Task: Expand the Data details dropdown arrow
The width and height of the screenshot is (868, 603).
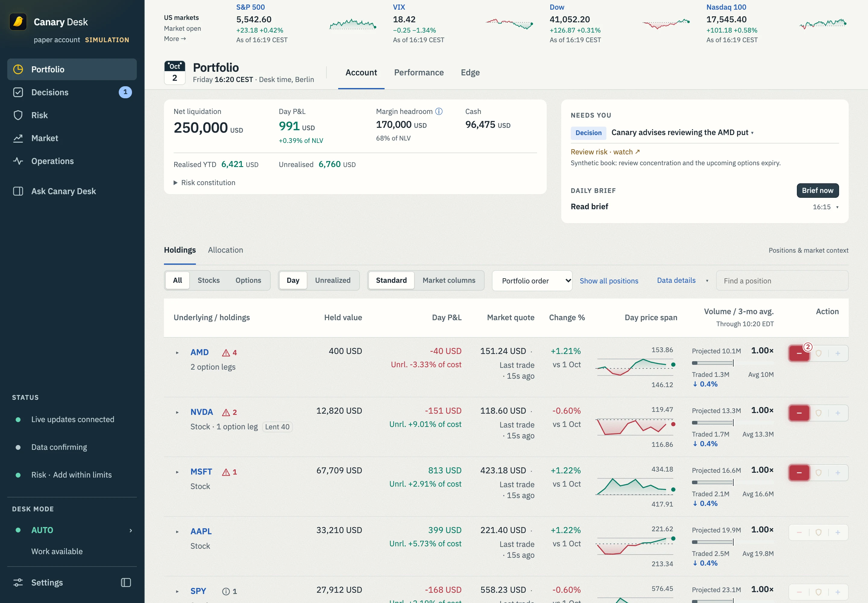Action: click(707, 281)
